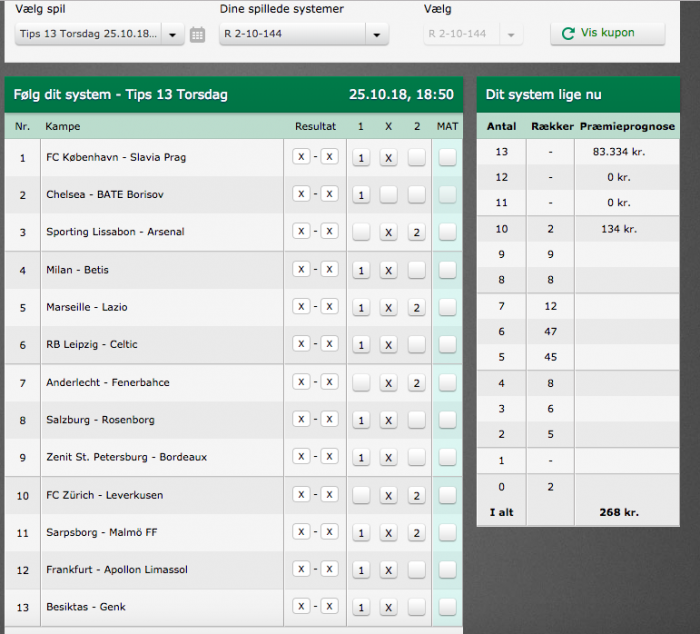
Task: Click the MAT column header
Action: [x=447, y=126]
